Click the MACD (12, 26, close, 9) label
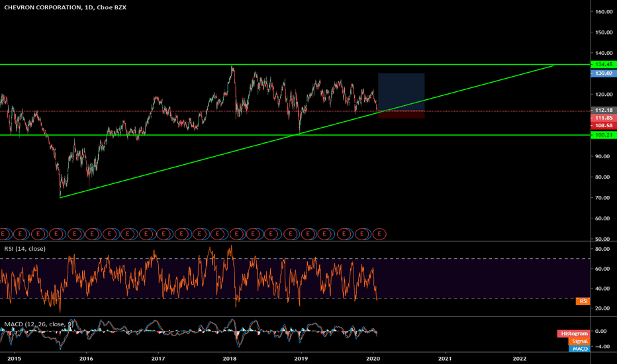The width and height of the screenshot is (617, 364). tap(38, 324)
